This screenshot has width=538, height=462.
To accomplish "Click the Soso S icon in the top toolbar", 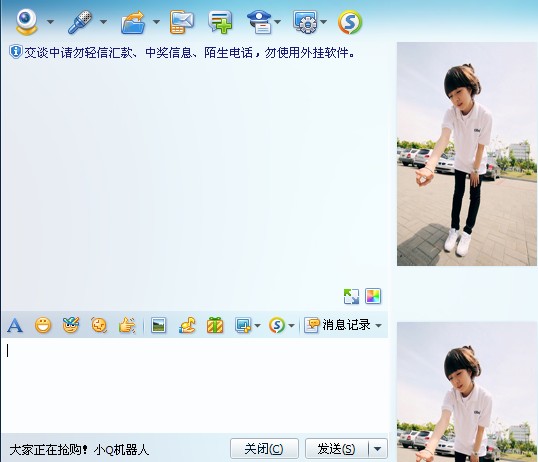I will click(x=350, y=22).
